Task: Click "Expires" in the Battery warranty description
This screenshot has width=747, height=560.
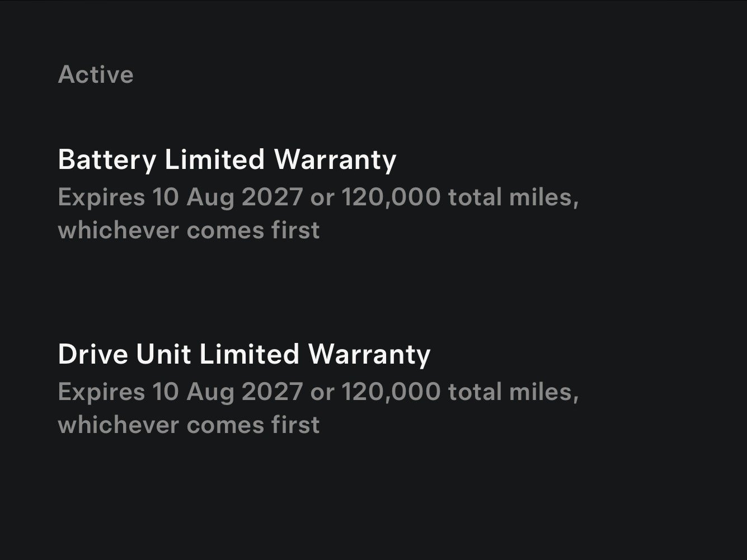Action: pyautogui.click(x=101, y=197)
